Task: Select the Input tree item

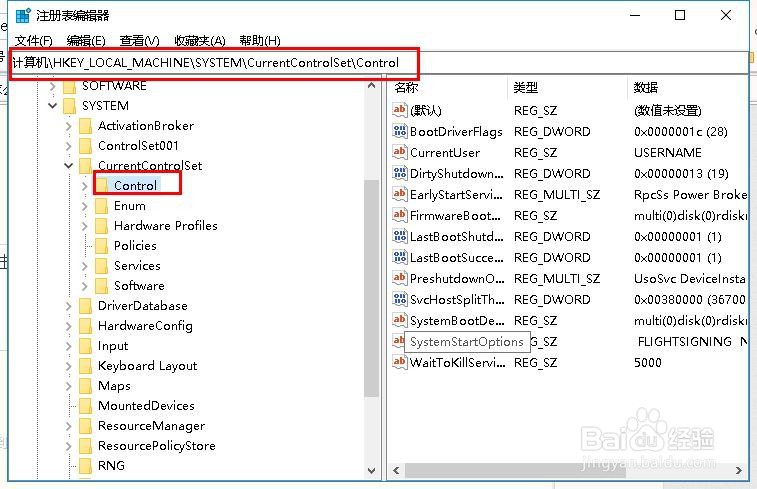Action: (x=113, y=346)
